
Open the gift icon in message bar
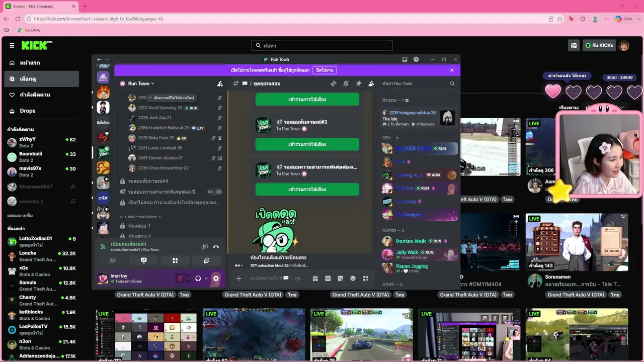315,278
